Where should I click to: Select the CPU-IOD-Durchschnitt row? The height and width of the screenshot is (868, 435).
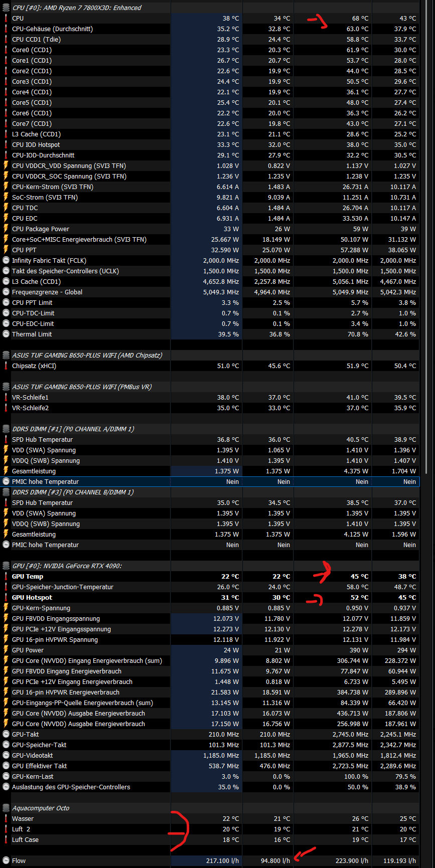click(210, 155)
